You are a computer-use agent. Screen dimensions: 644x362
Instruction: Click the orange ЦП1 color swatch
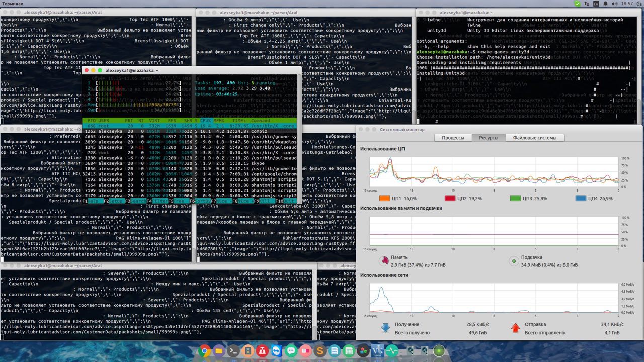pos(385,199)
